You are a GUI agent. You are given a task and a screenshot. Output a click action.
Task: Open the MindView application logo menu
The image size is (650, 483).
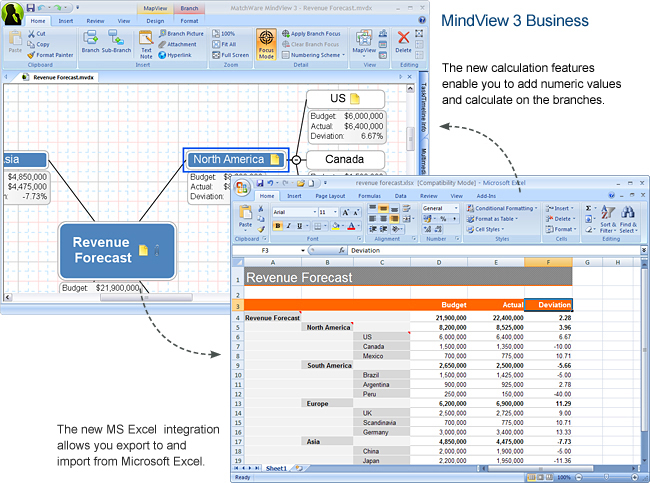coord(12,13)
